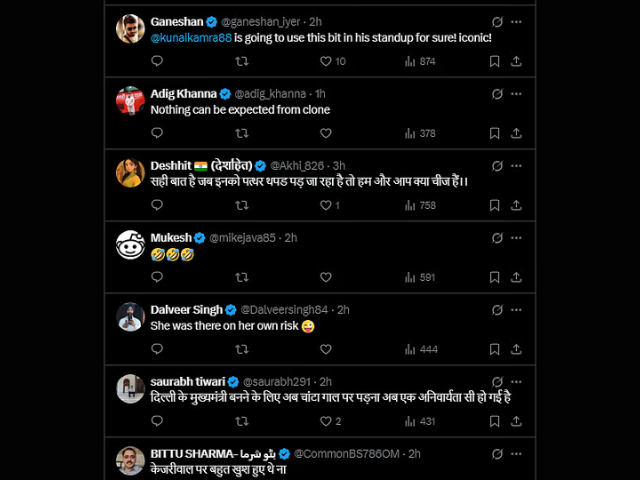Repost Dalveer Singh's tweet
This screenshot has width=640, height=480.
241,349
